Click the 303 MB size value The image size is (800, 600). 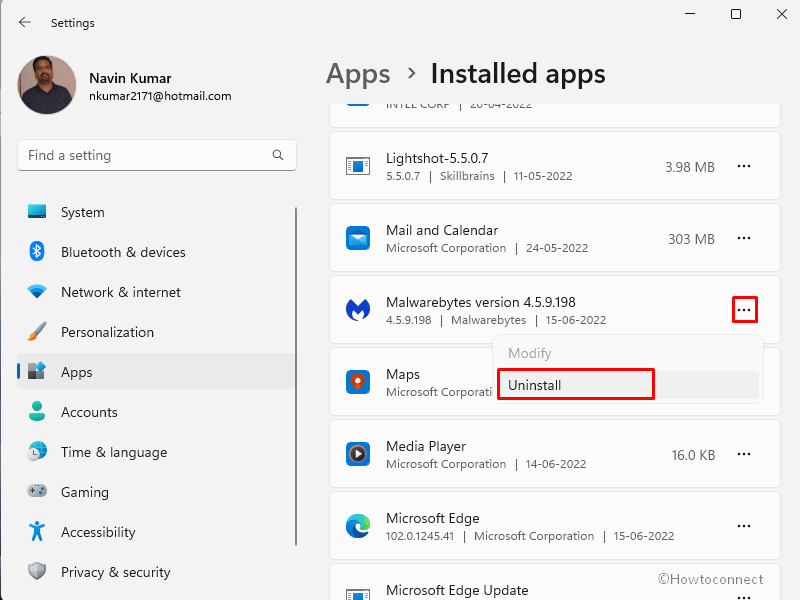[x=691, y=239]
